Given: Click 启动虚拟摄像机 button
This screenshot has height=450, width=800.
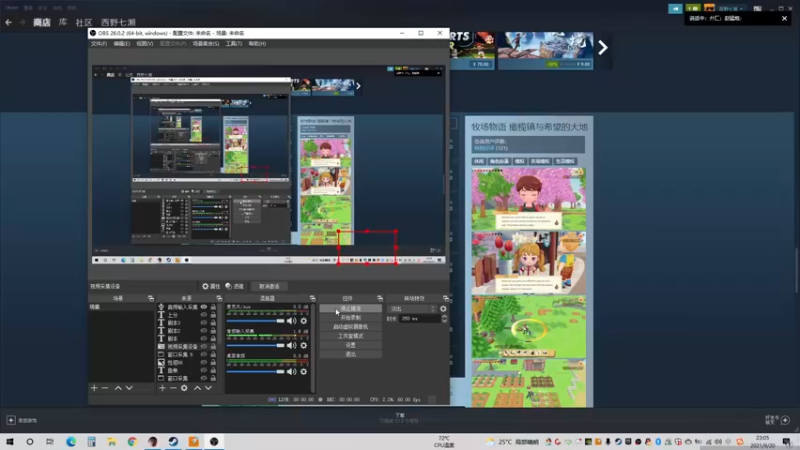Looking at the screenshot, I should pos(351,327).
